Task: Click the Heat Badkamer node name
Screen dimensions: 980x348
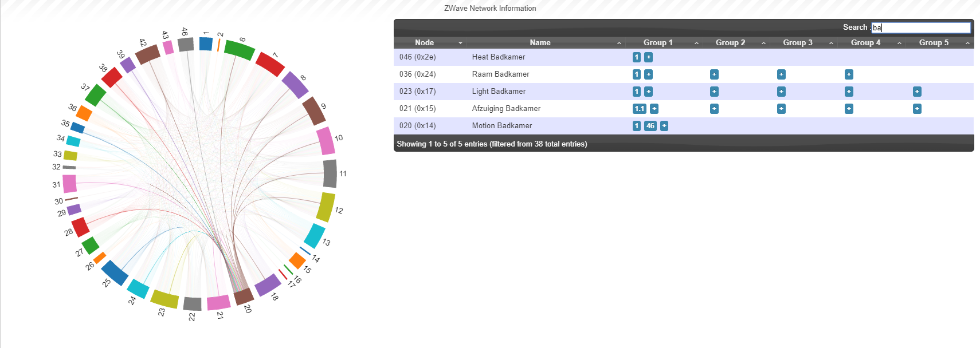Action: click(x=499, y=57)
